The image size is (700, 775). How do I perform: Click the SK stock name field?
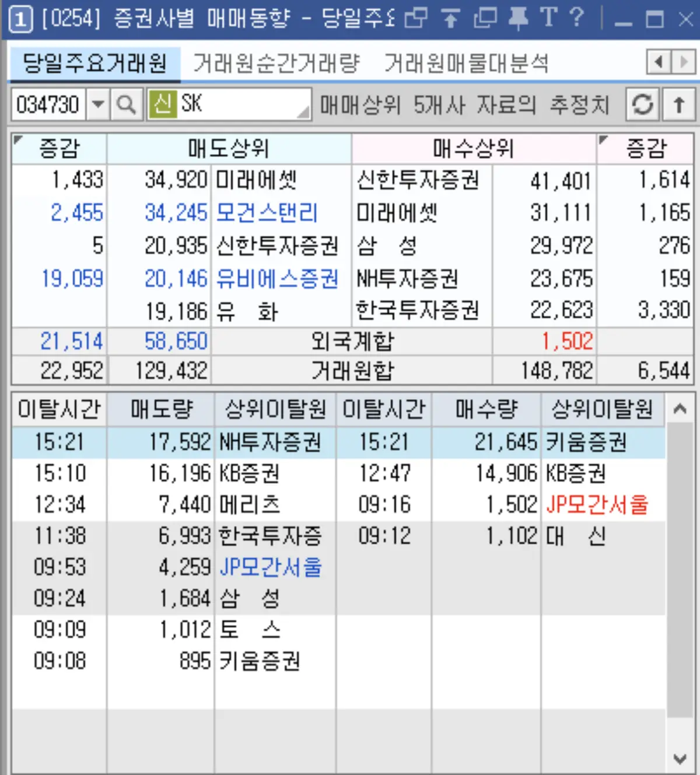point(229,104)
